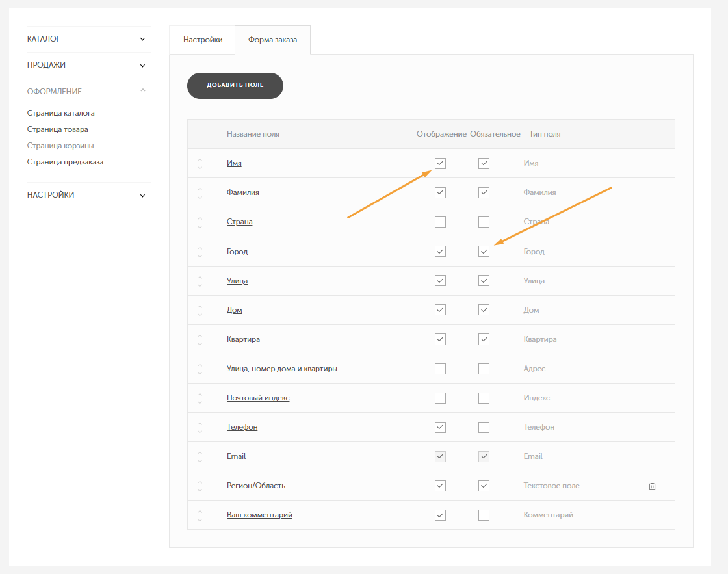Expand the КАТАЛОГ sidebar section
728x574 pixels.
coord(142,39)
